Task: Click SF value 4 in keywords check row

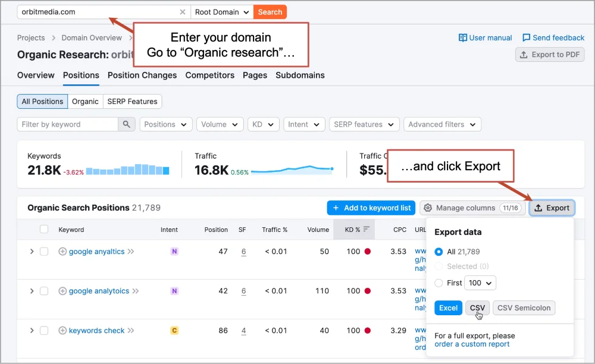Action: coord(243,330)
